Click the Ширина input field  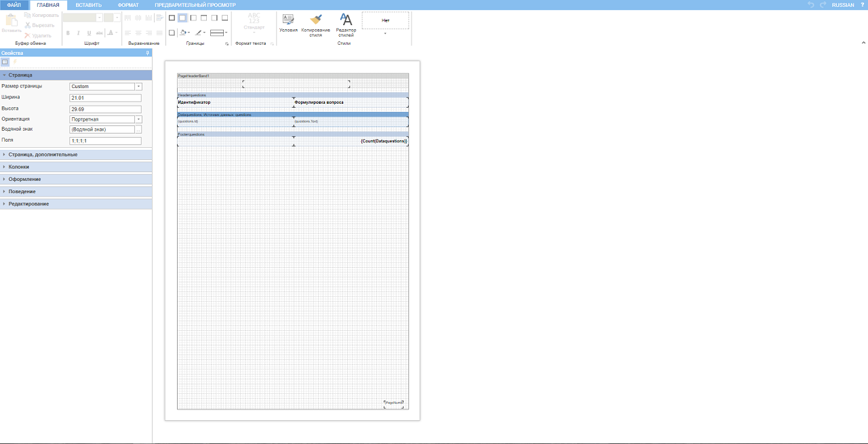[x=105, y=98]
